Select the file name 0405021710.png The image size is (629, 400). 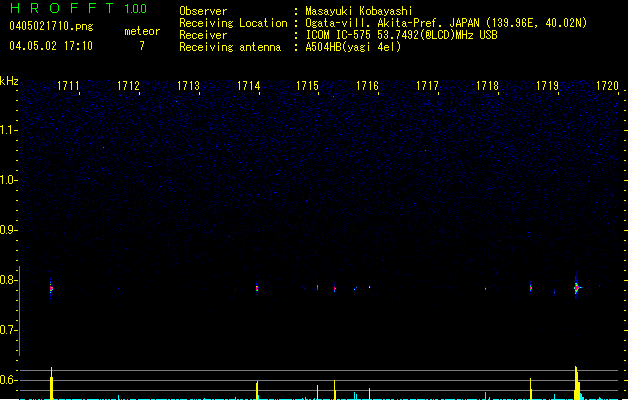[x=51, y=26]
